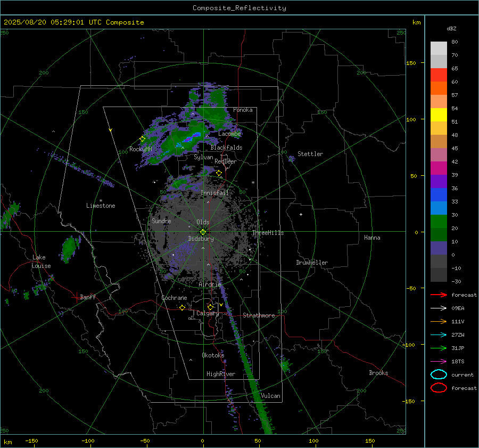The image size is (479, 448).
Task: Click the white plus marker west of Hanna
Action: [301, 214]
